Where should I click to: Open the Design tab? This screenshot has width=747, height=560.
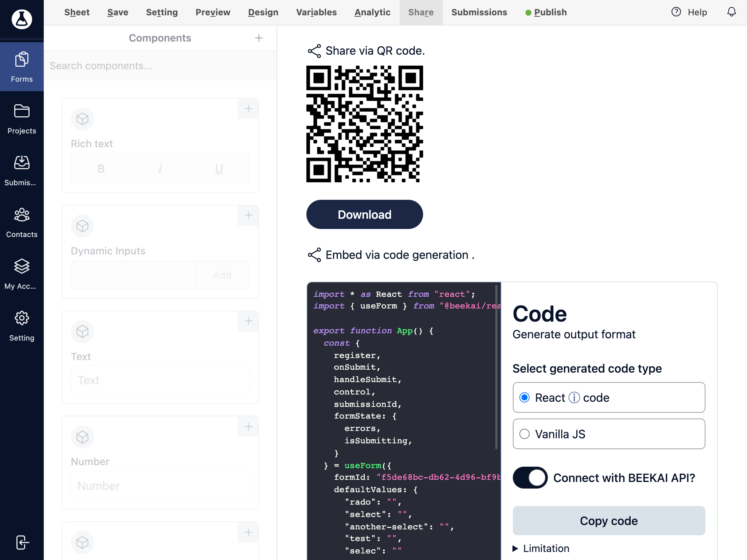tap(263, 12)
